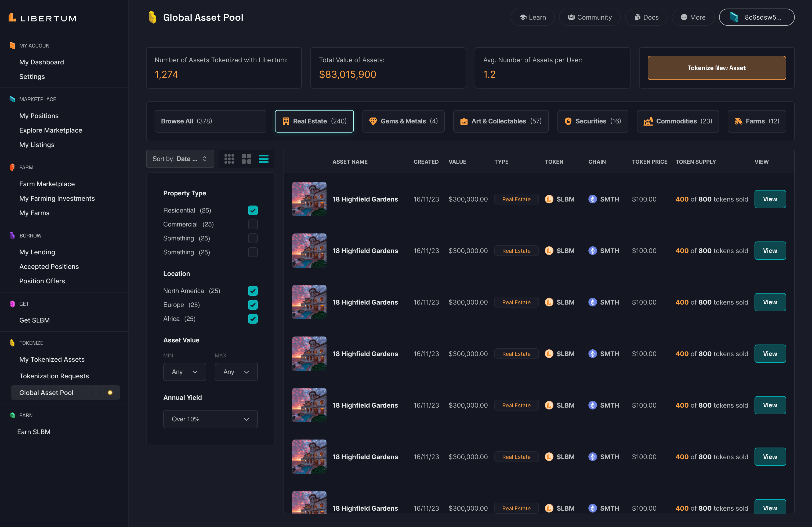Select the Gems & Metals category tab
Image resolution: width=812 pixels, height=527 pixels.
(403, 121)
